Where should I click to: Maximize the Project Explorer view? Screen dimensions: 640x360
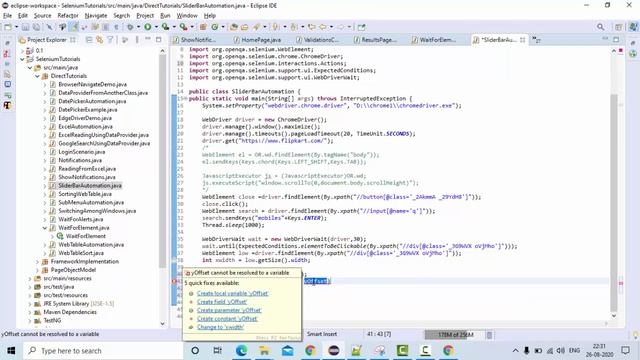point(158,39)
